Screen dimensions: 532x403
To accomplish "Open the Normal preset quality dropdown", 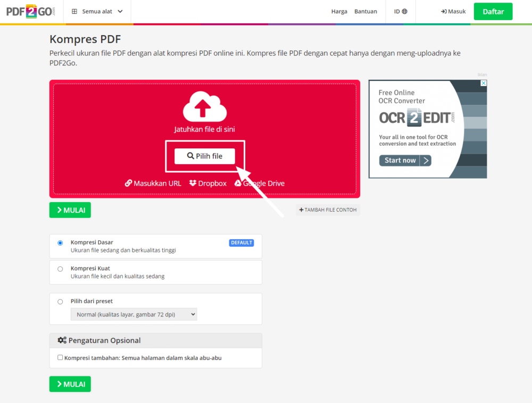I will point(134,314).
